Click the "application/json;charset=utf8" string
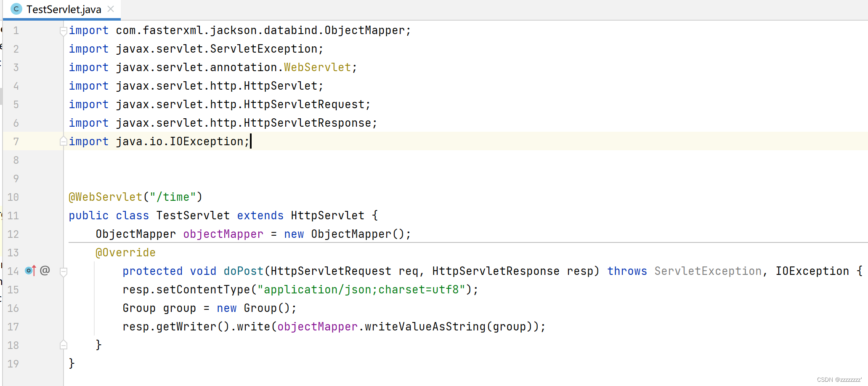 click(x=361, y=290)
